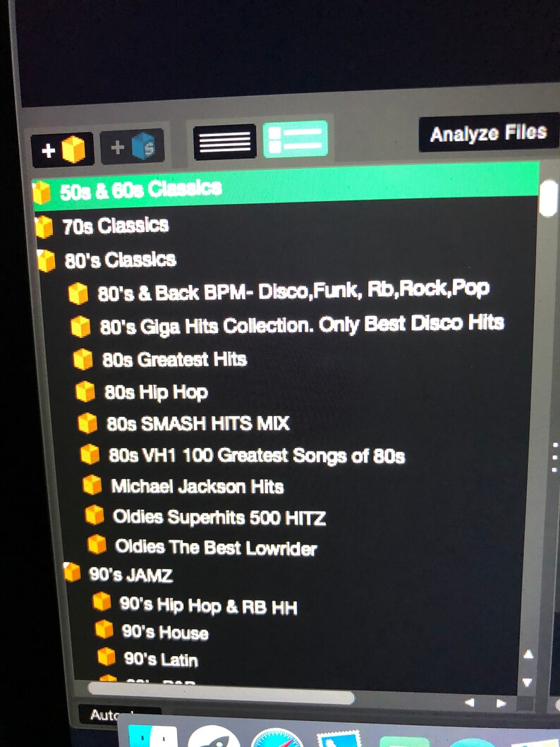Click crate icon next to 90's House
Image resolution: width=560 pixels, height=747 pixels.
pyautogui.click(x=104, y=629)
